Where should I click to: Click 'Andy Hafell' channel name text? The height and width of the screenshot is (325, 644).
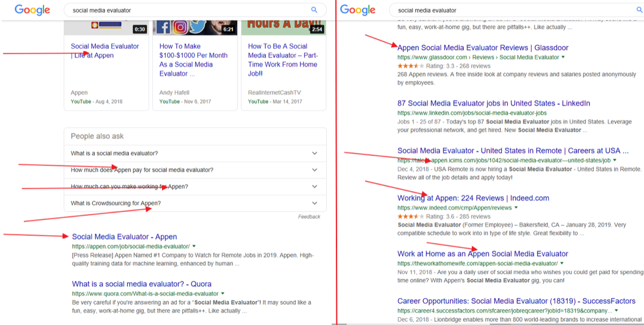click(x=173, y=93)
